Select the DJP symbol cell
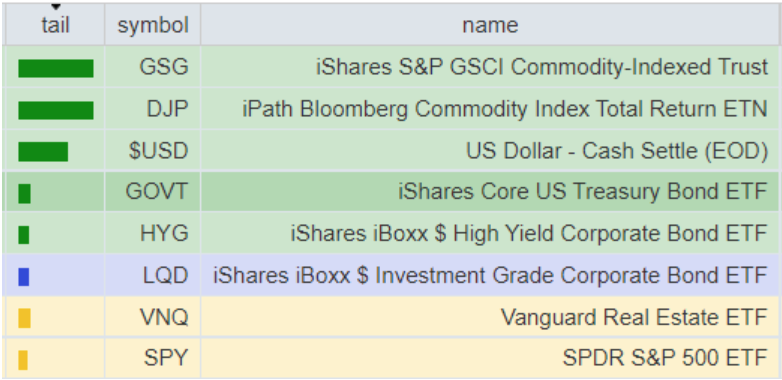Viewport: 782px width, 380px height. [x=153, y=109]
